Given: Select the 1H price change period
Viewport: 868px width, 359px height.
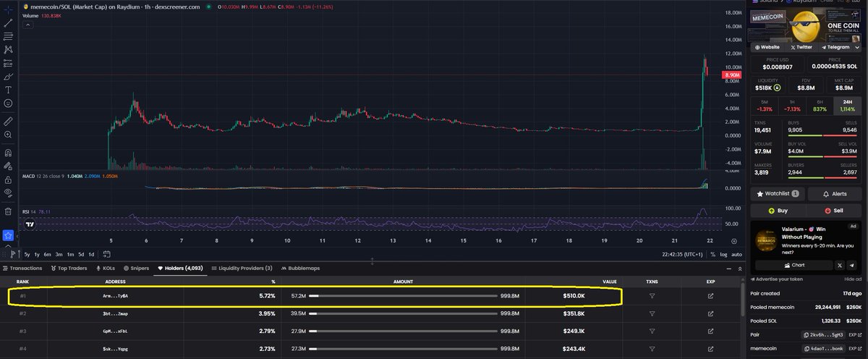Looking at the screenshot, I should point(793,106).
